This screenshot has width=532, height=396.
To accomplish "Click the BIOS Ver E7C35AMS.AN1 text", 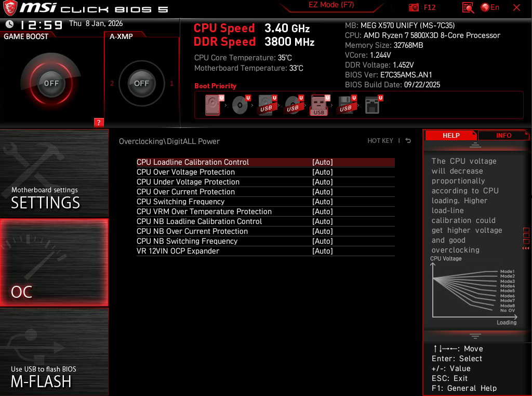I will coord(389,75).
